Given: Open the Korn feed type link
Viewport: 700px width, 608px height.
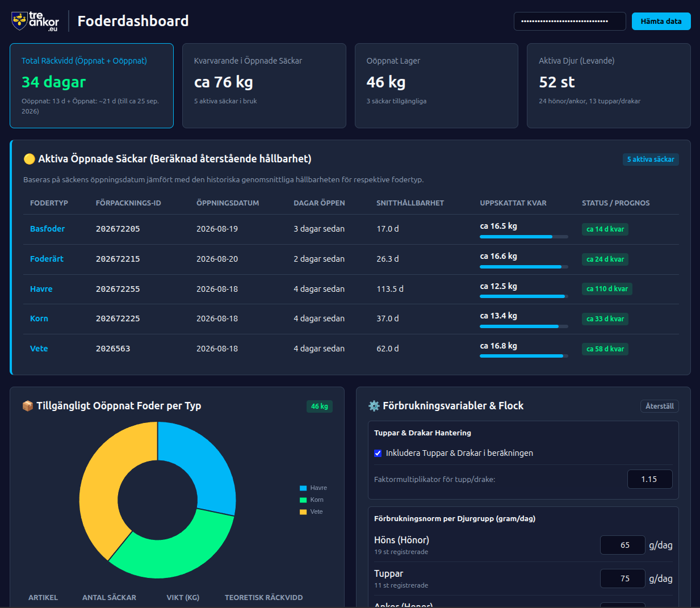Looking at the screenshot, I should (39, 318).
